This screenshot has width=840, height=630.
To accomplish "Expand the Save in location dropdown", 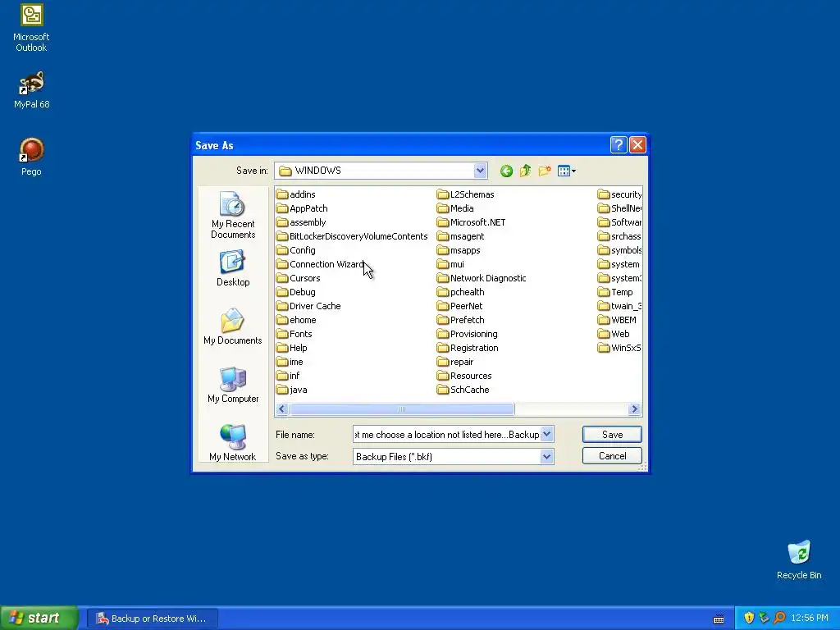I will [480, 171].
